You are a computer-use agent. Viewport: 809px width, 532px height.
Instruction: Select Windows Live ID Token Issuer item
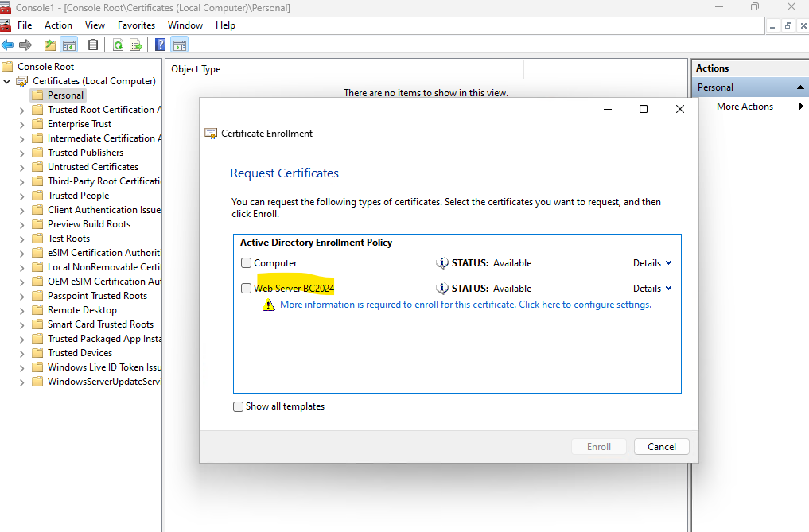[x=103, y=367]
